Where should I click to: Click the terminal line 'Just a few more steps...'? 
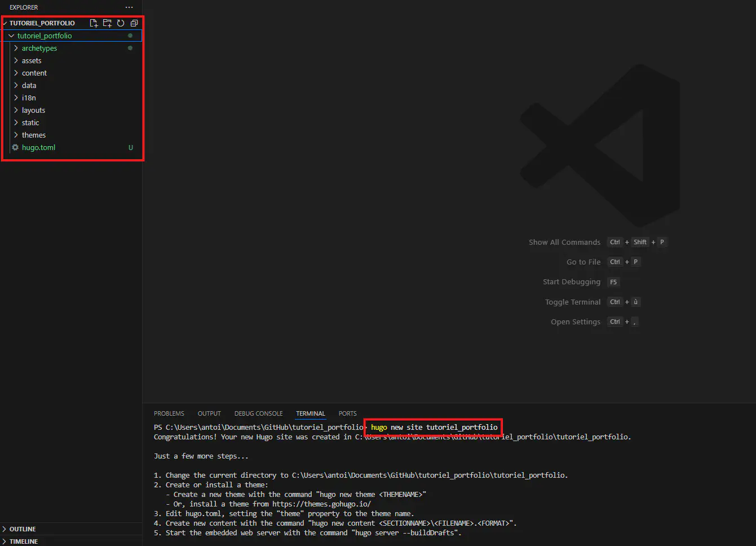[x=201, y=456]
